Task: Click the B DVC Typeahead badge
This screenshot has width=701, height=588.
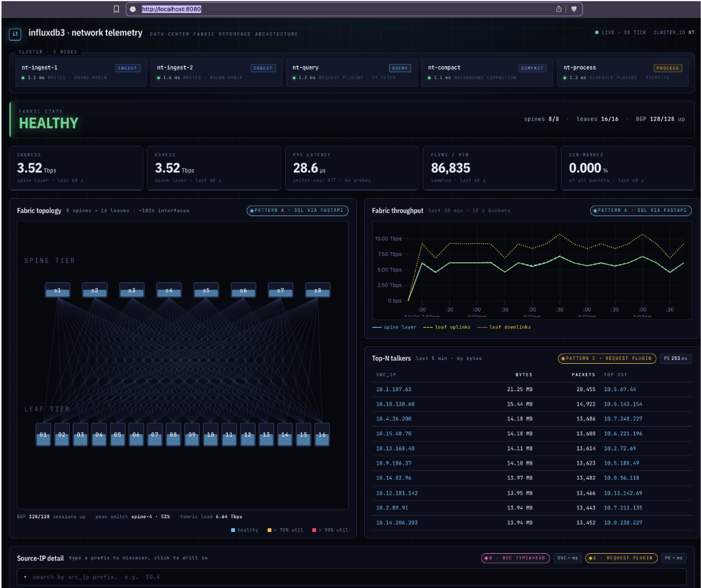Action: coord(515,558)
